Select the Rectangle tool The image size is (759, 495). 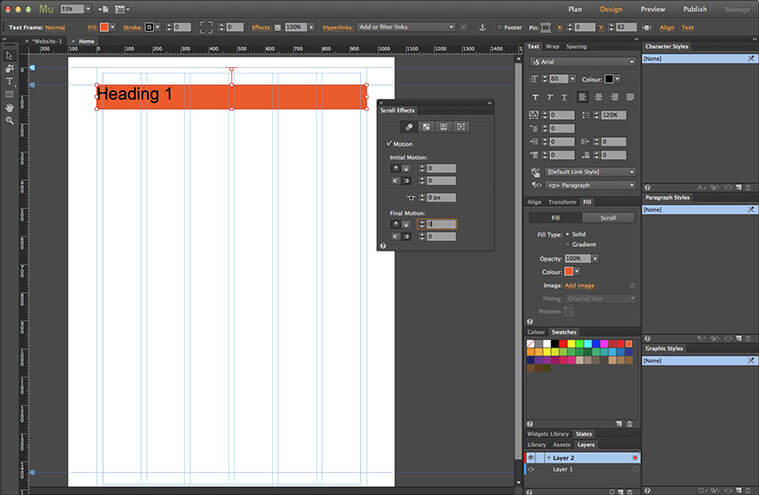coord(10,94)
